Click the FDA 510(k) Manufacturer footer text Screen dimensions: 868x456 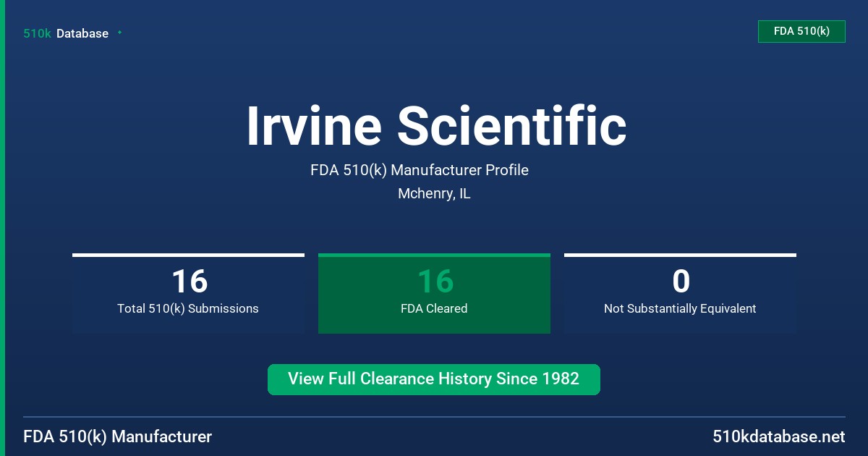click(x=118, y=436)
